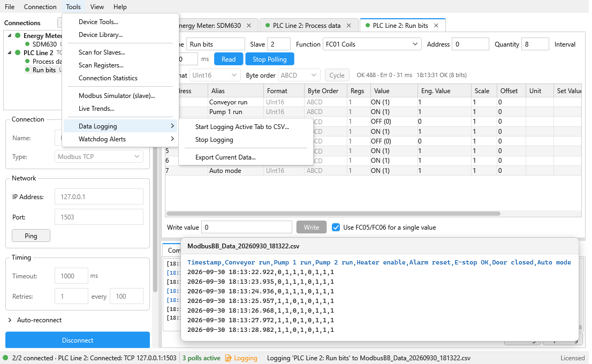The image size is (592, 364).
Task: Launch Modbus Simulator (slave)... entry
Action: coord(120,96)
